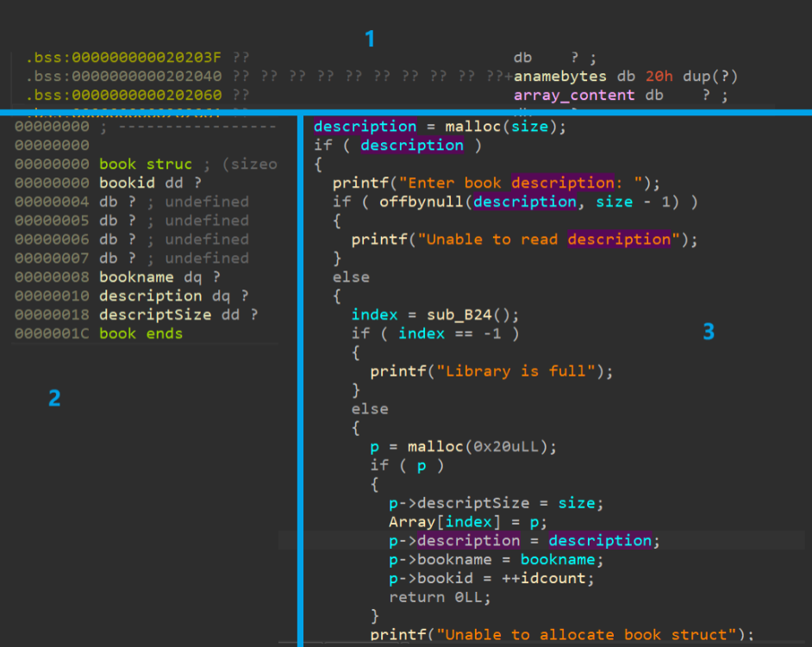Click the '++idcount' expression
Screen dimensions: 812x647
coord(543,578)
